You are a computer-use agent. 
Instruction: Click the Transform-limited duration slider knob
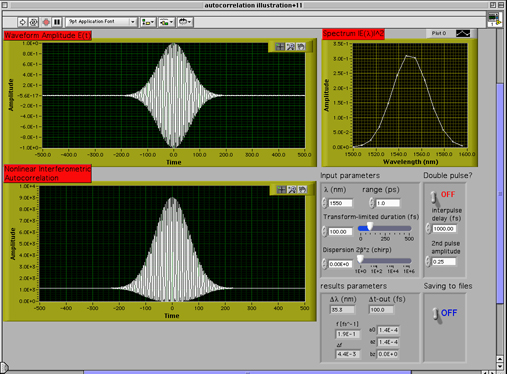(370, 227)
